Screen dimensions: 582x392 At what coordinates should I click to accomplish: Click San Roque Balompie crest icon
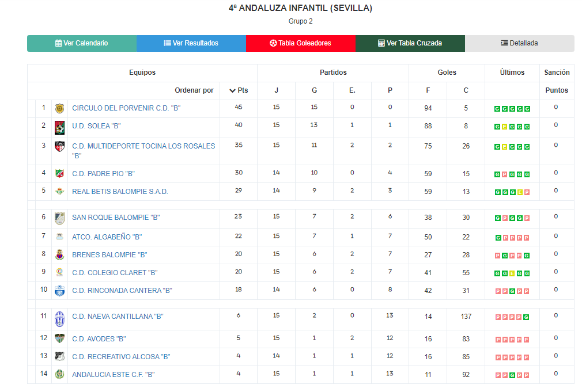pyautogui.click(x=59, y=218)
